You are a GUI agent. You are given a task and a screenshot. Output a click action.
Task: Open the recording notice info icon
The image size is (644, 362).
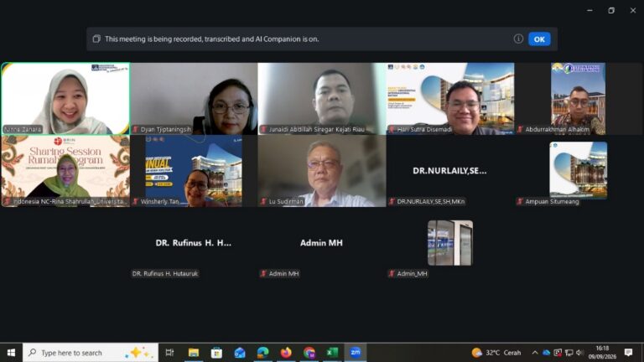pos(518,39)
